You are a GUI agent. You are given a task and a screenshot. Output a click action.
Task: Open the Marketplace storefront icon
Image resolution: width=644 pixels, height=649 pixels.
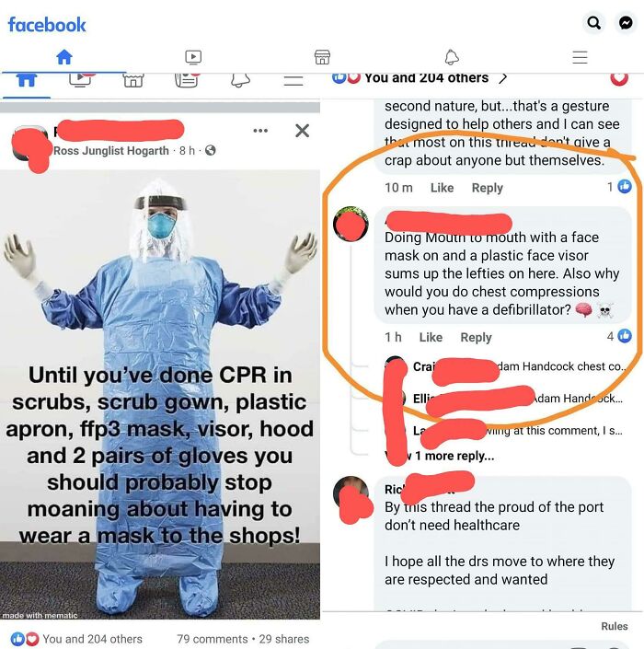[x=322, y=57]
